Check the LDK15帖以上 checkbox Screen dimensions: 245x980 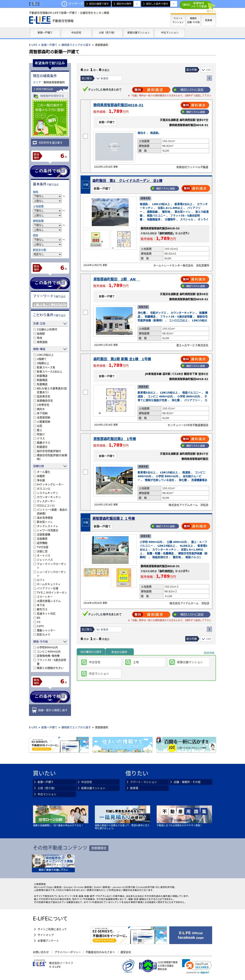(35, 355)
